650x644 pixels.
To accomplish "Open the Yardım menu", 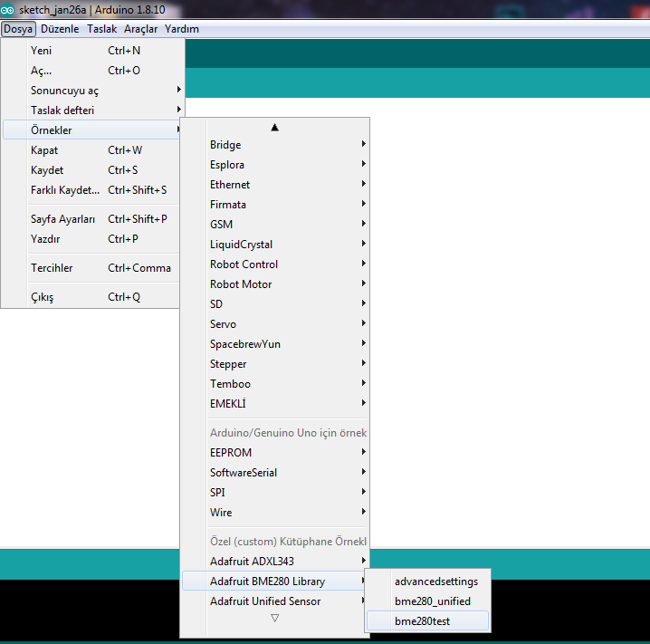I will click(182, 29).
